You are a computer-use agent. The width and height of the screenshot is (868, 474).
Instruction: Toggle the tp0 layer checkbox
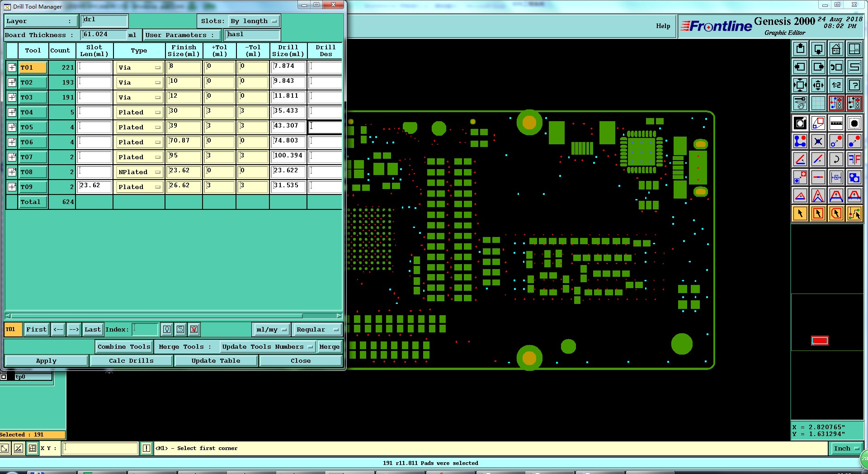(x=4, y=377)
